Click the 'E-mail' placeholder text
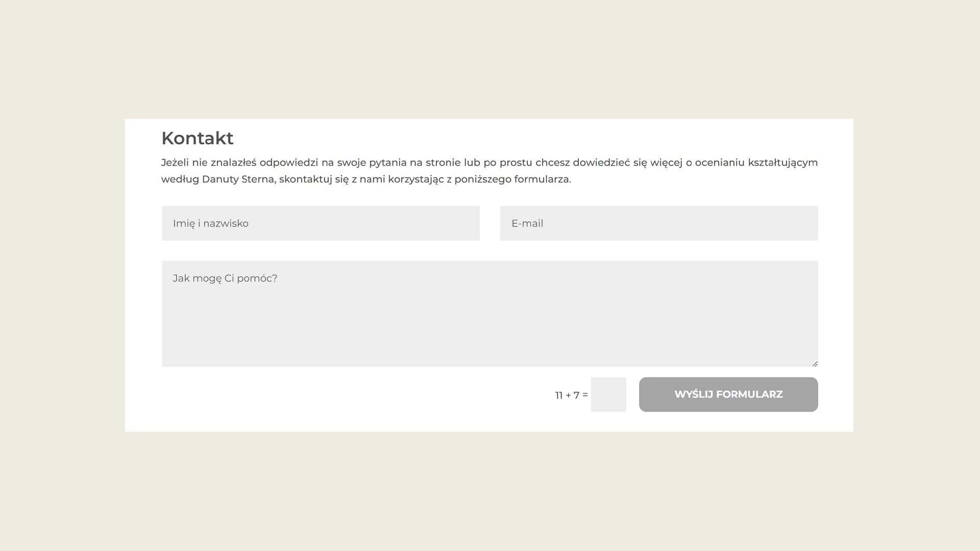 pos(527,223)
